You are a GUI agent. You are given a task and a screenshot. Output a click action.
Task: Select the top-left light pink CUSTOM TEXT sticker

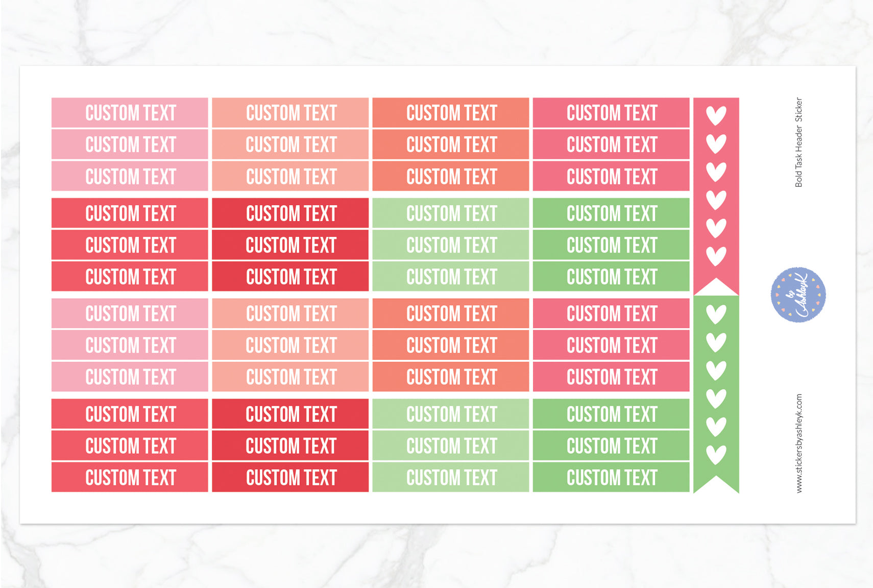[130, 113]
